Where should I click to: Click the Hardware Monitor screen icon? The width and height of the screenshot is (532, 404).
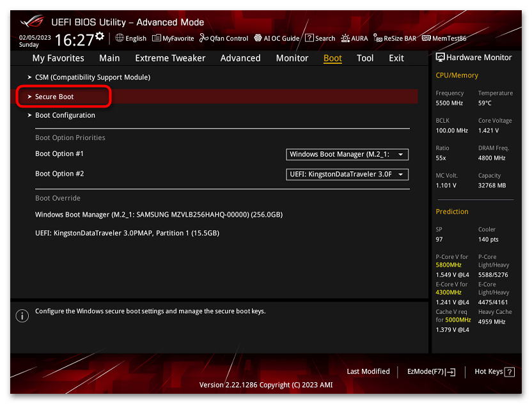[x=440, y=58]
